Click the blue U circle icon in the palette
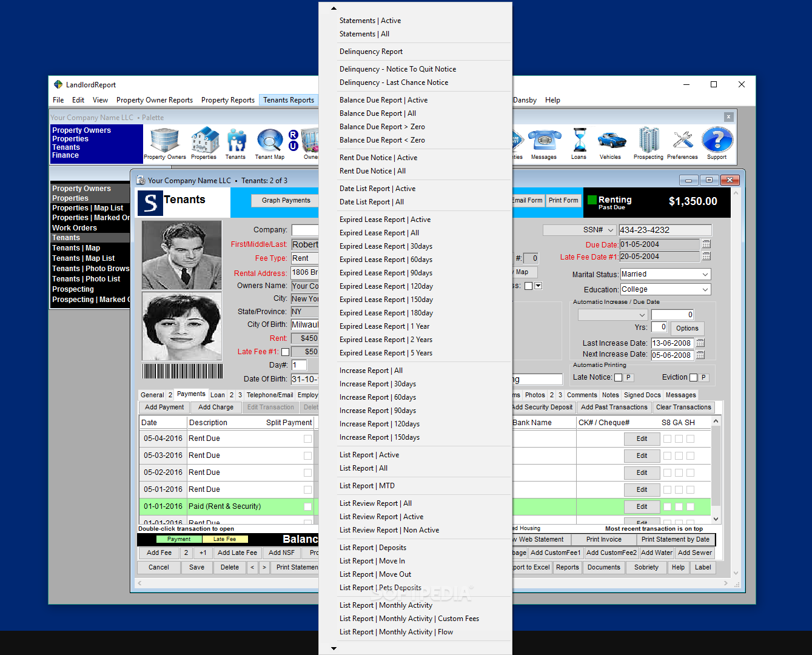This screenshot has height=655, width=812. tap(294, 146)
